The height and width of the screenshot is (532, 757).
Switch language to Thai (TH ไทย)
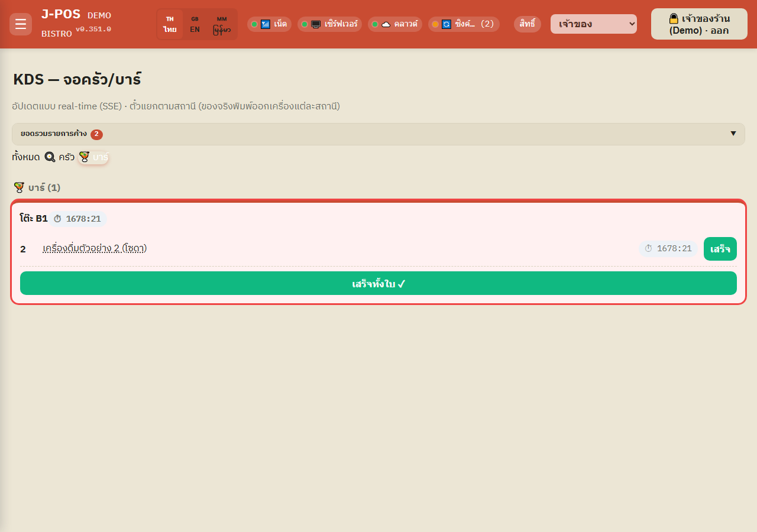pos(170,24)
